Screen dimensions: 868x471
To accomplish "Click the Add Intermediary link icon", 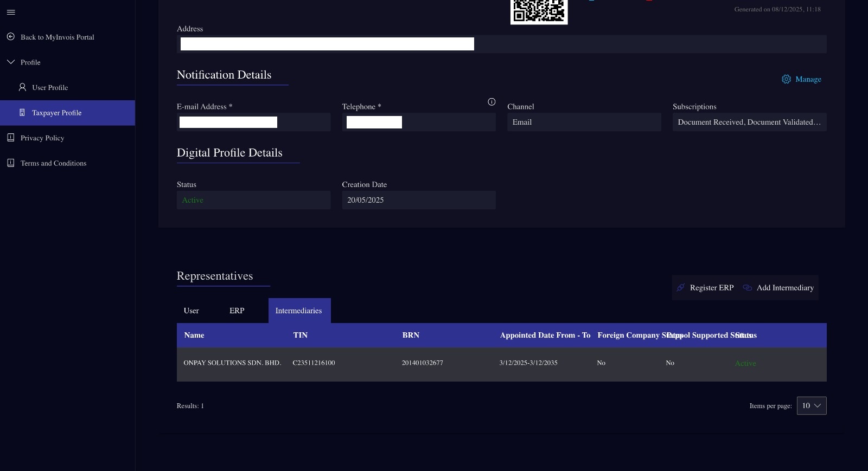I will [748, 288].
